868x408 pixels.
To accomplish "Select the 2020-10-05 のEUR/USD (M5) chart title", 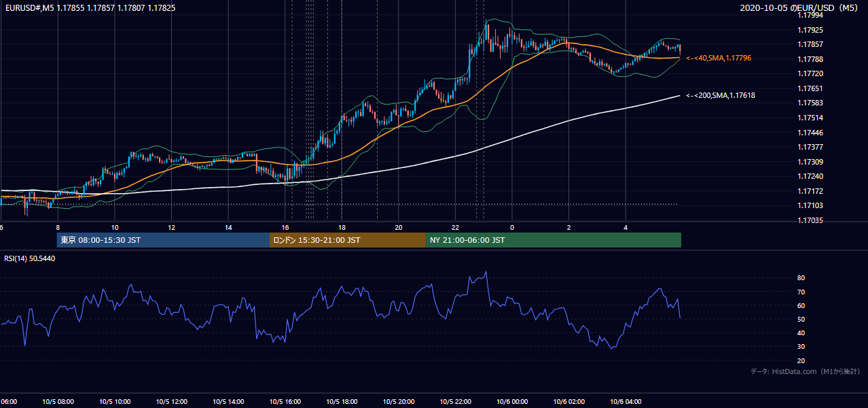I will click(799, 7).
